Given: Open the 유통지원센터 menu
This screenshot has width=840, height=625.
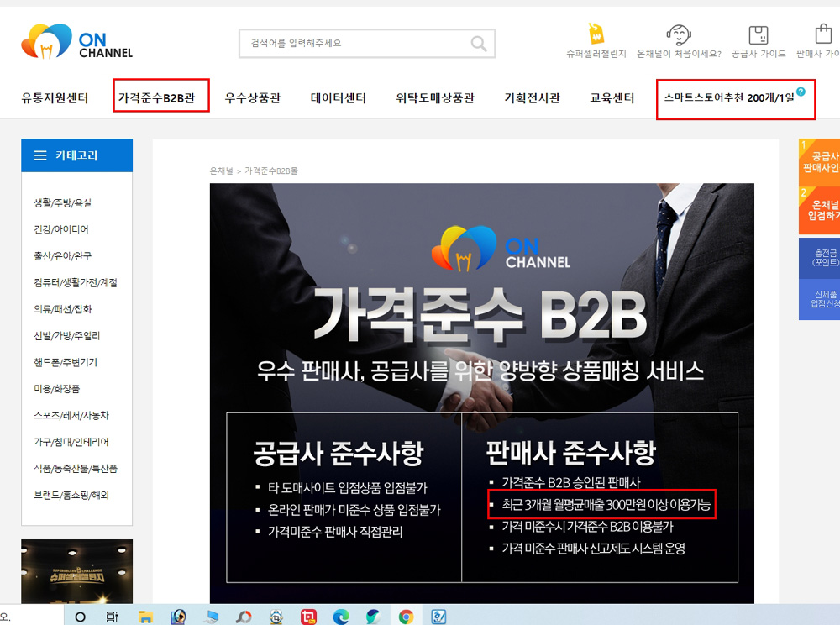Looking at the screenshot, I should pyautogui.click(x=55, y=98).
